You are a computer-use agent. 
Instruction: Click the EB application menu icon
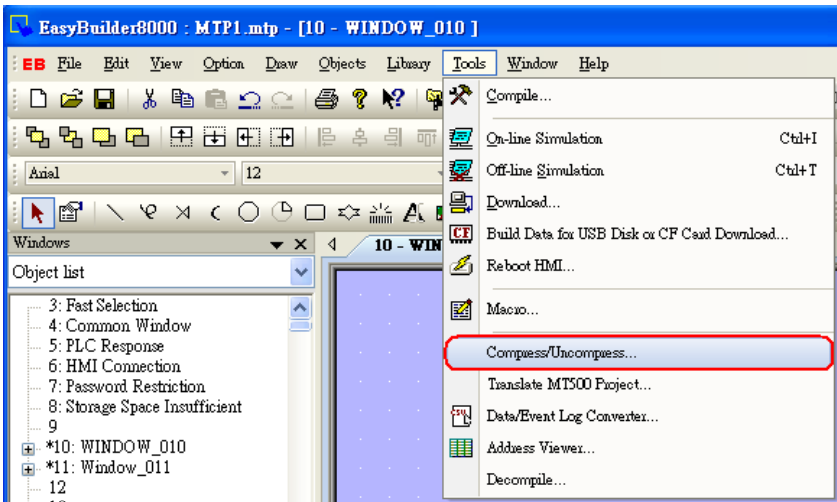tap(34, 64)
